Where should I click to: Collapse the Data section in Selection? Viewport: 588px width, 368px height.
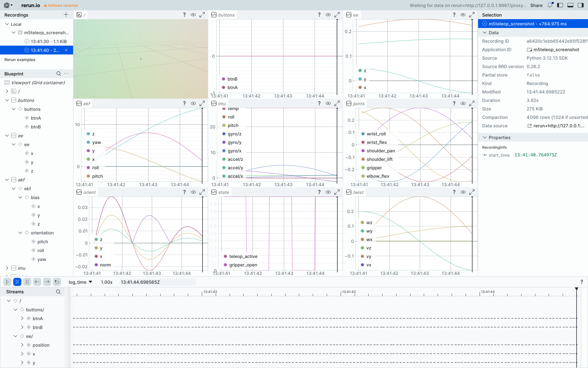pyautogui.click(x=485, y=33)
